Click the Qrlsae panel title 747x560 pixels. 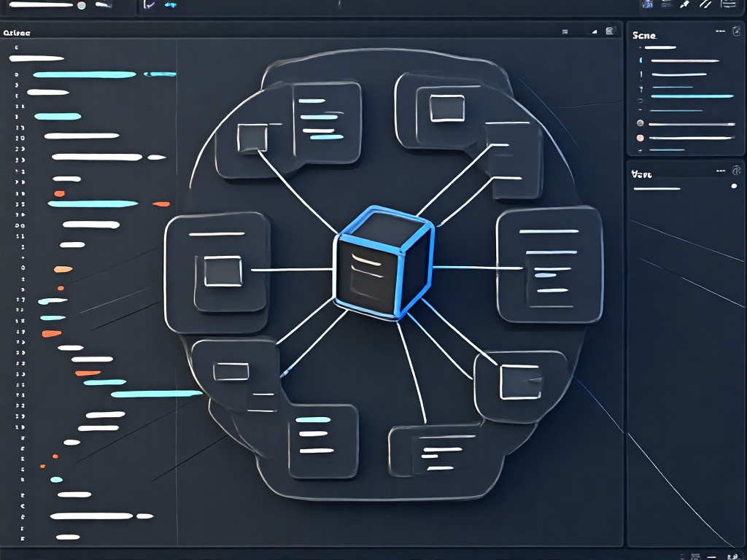(17, 34)
